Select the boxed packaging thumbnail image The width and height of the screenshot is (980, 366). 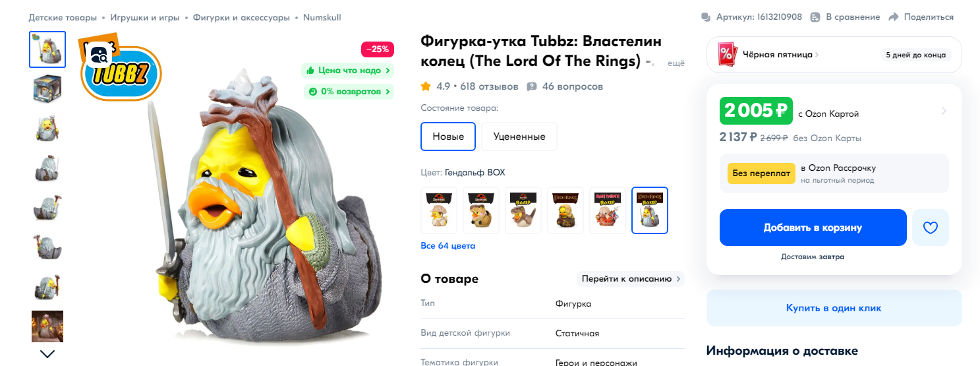[x=47, y=88]
